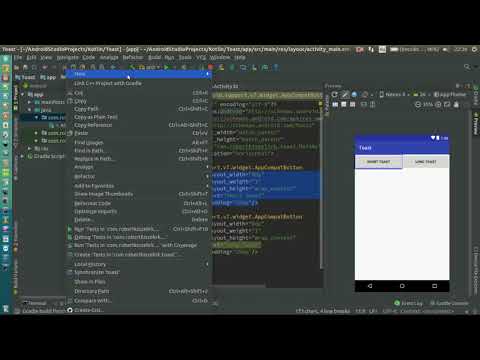
Task: Click zoom in icon in Preview
Action: coord(438,105)
